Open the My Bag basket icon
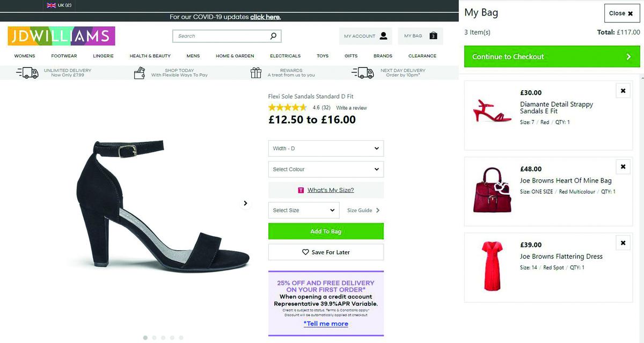This screenshot has width=644, height=343. click(433, 36)
